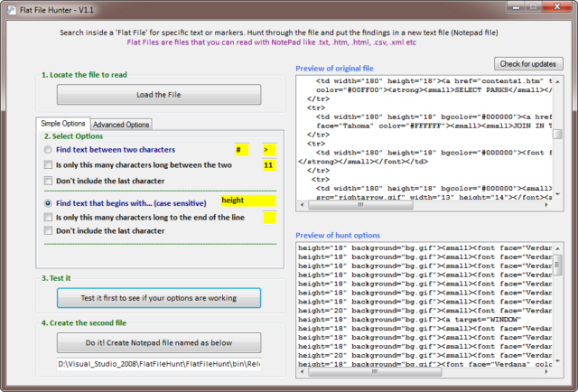
Task: Click the Check for updates button
Action: tap(528, 64)
